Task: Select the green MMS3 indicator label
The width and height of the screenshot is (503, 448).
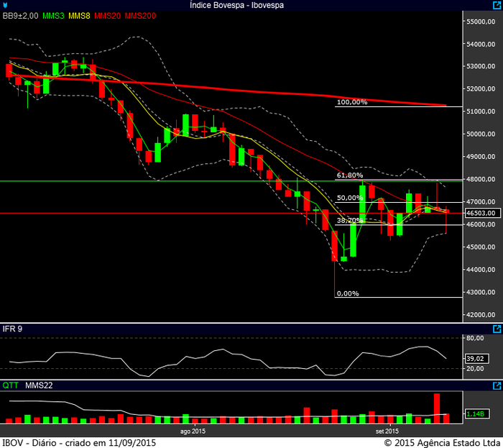Action: coord(53,16)
